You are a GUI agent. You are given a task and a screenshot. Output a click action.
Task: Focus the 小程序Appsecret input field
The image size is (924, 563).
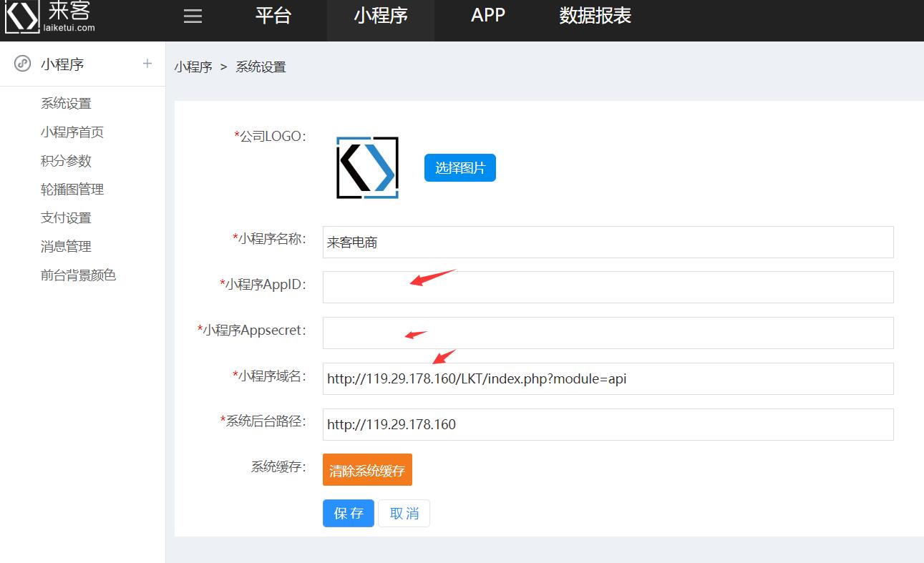(608, 333)
